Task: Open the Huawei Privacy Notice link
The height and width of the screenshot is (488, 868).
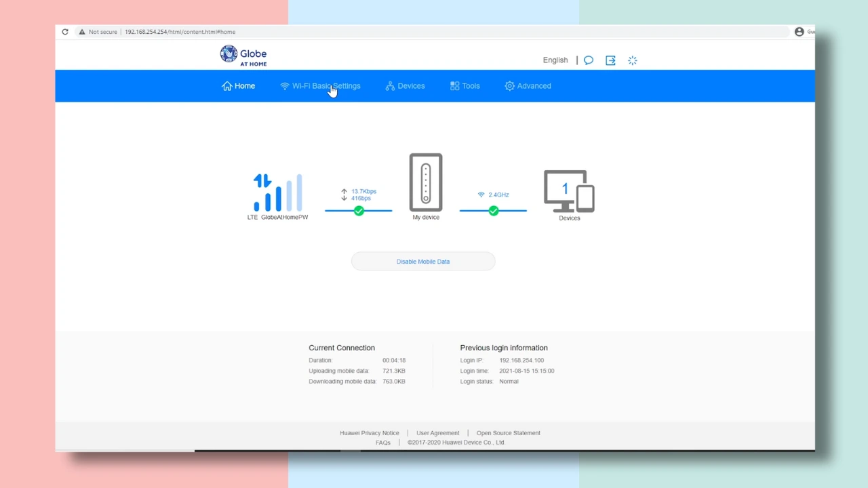Action: pyautogui.click(x=369, y=433)
